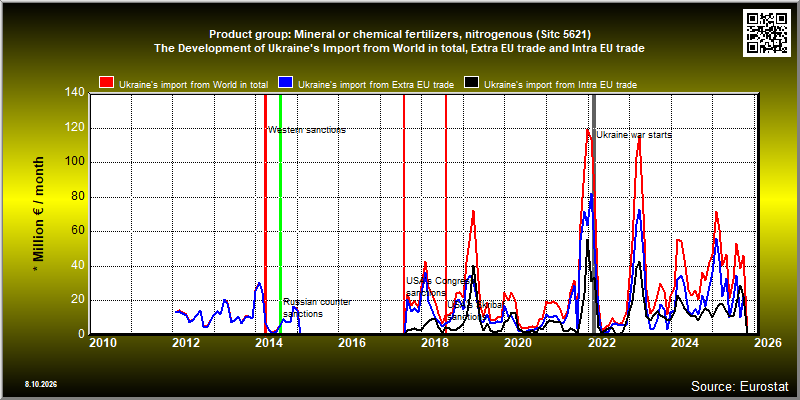Click the "Source: Eurostat" text
Screen dimensions: 800x400
coord(739,386)
